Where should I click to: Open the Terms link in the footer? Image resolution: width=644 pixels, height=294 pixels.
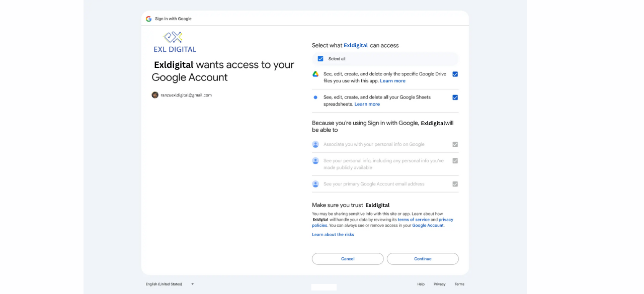point(459,284)
